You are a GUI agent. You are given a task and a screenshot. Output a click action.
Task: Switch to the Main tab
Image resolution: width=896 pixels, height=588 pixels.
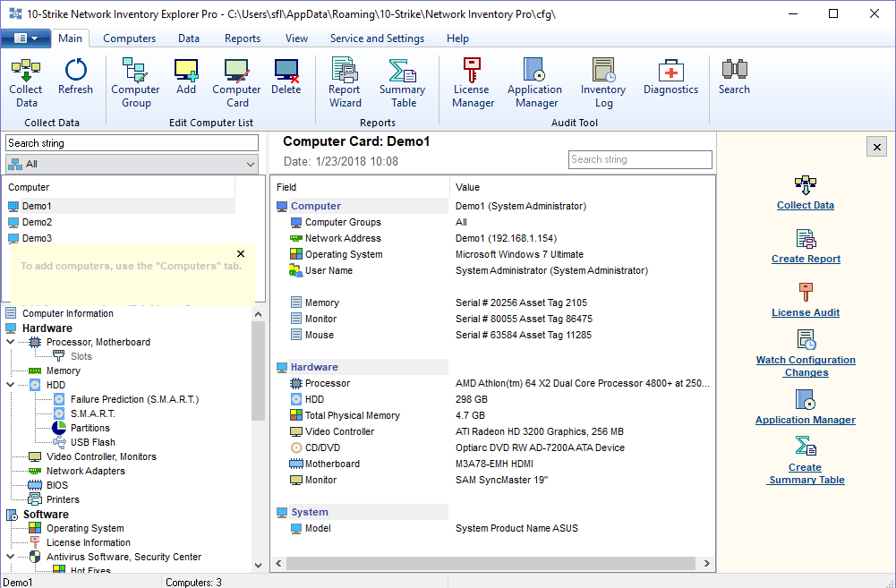pos(71,38)
